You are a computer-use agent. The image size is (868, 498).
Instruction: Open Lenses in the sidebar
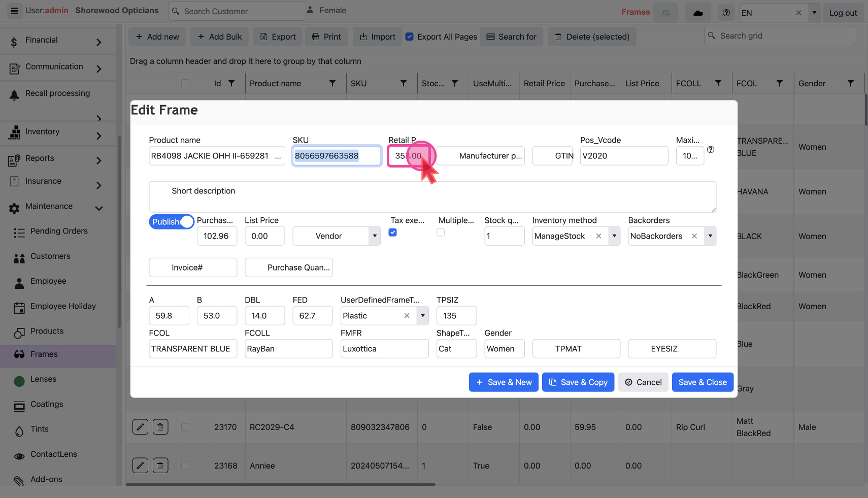point(43,379)
